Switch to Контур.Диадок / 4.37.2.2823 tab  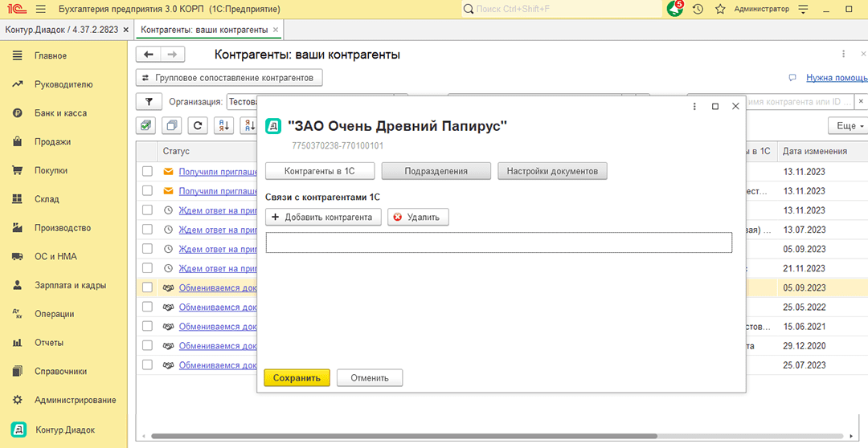coord(61,30)
